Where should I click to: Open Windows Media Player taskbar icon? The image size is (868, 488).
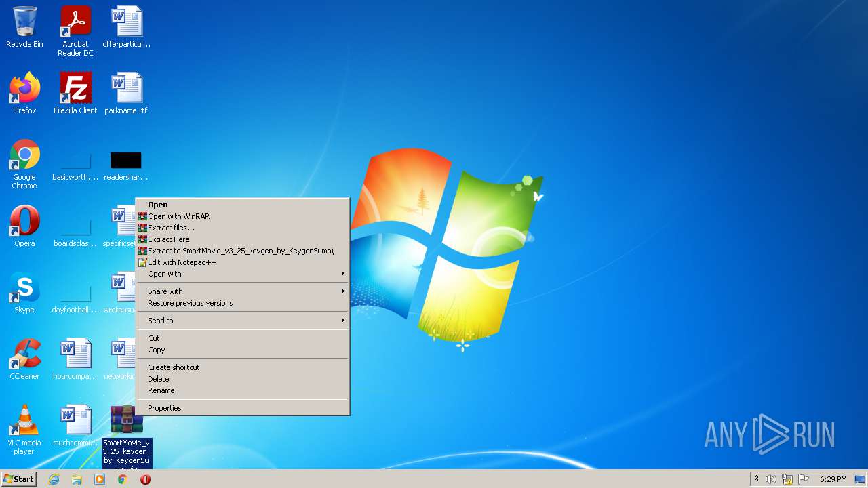click(x=100, y=479)
